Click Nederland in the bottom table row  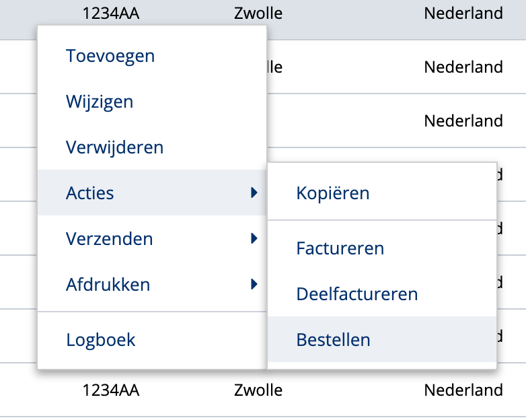[x=463, y=390]
